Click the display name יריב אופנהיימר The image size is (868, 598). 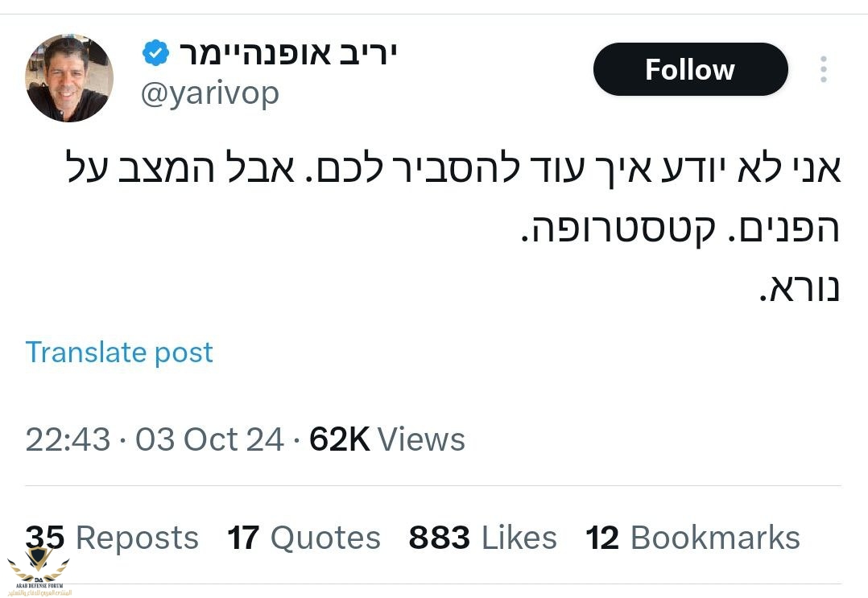[x=287, y=53]
